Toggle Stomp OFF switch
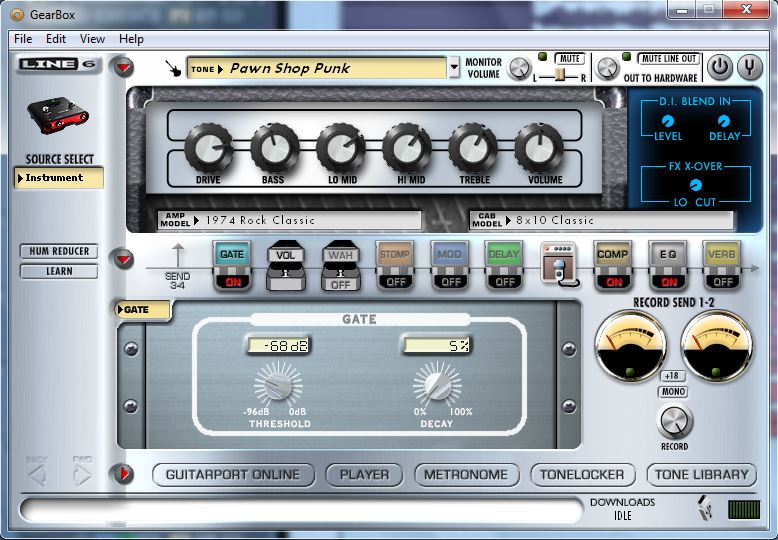This screenshot has height=540, width=778. 395,282
